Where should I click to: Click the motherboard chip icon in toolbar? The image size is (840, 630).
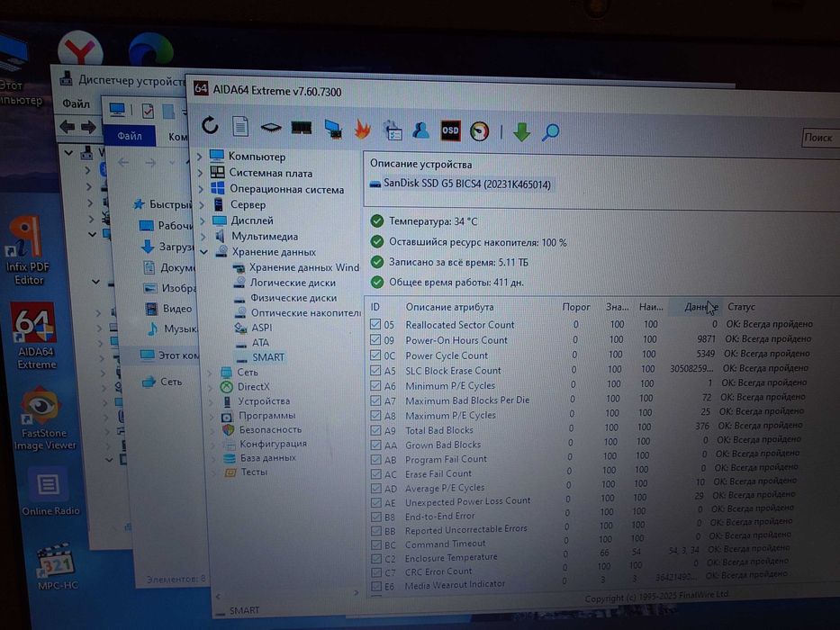tap(271, 128)
